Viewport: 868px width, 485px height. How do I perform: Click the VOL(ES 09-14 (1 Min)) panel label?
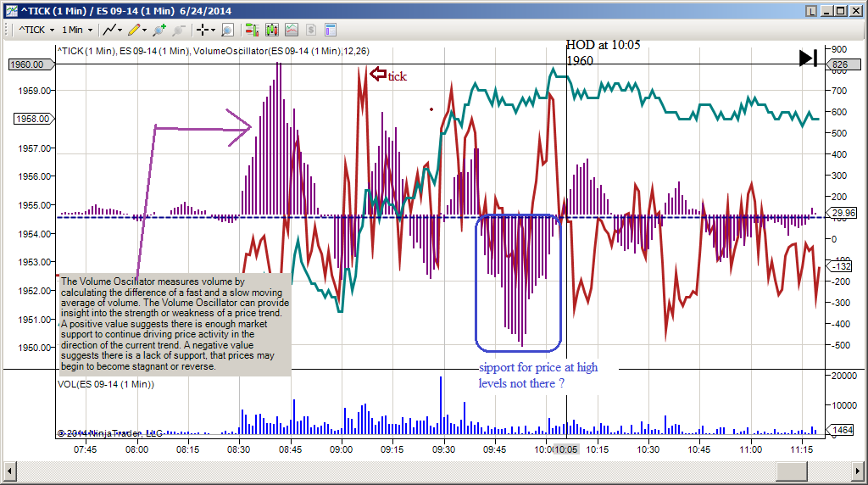pyautogui.click(x=106, y=384)
